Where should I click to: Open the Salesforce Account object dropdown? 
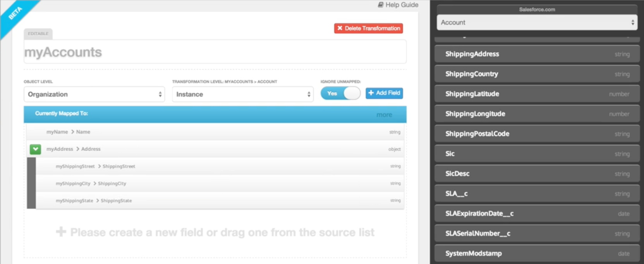click(537, 22)
